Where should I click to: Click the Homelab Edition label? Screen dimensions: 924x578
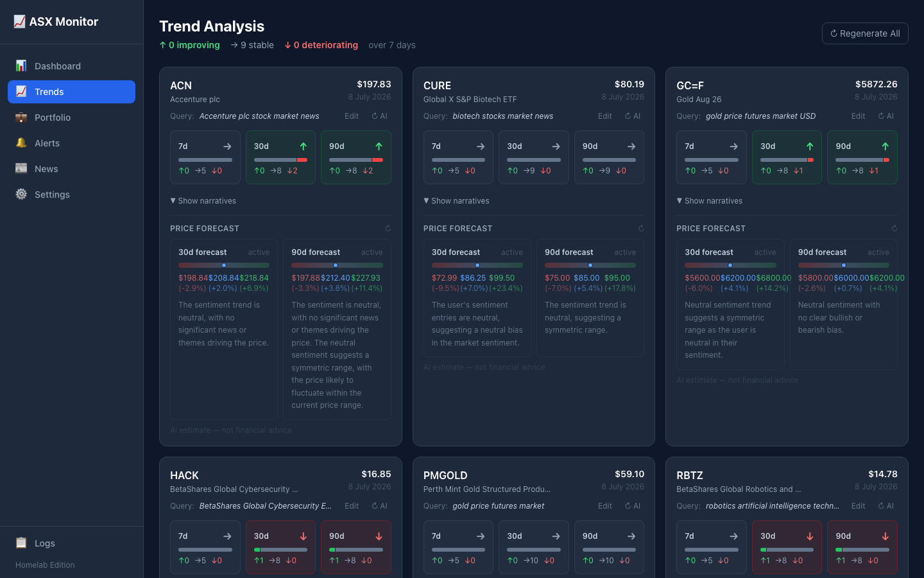point(45,565)
